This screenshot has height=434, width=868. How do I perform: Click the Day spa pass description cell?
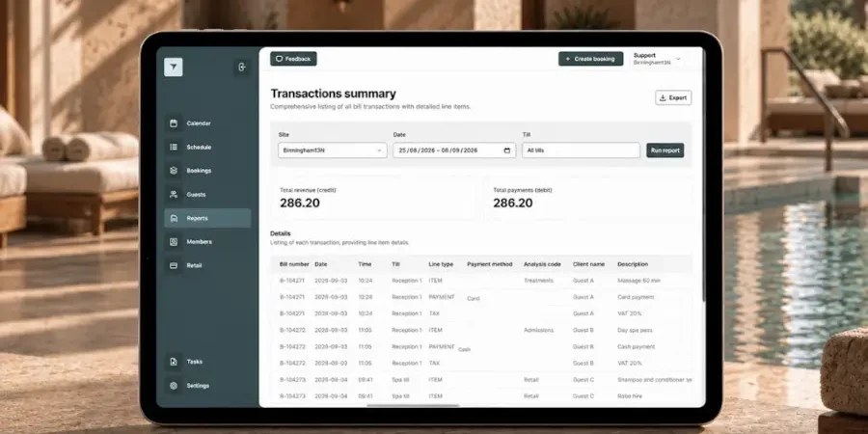coord(635,331)
